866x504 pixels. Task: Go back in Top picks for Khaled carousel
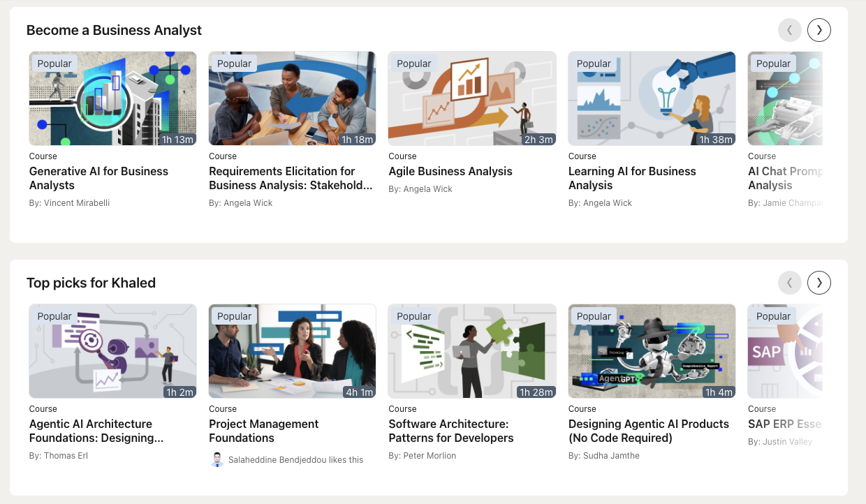coord(790,283)
